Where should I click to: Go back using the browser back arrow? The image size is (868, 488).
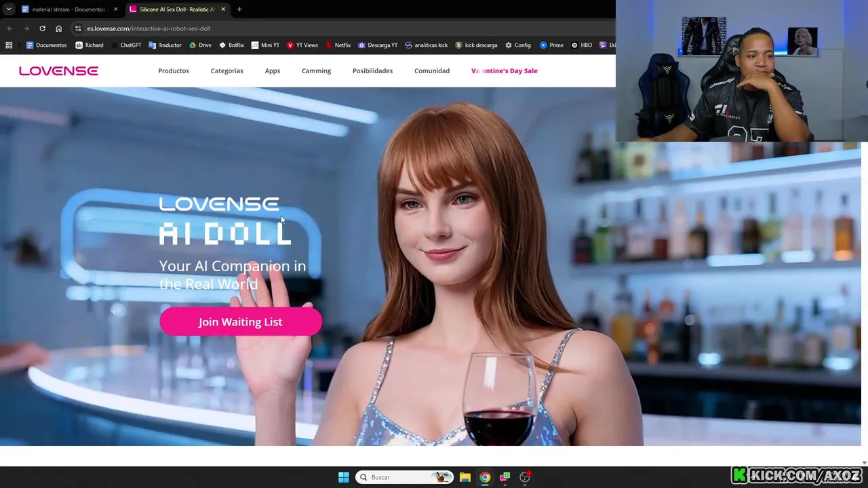9,28
